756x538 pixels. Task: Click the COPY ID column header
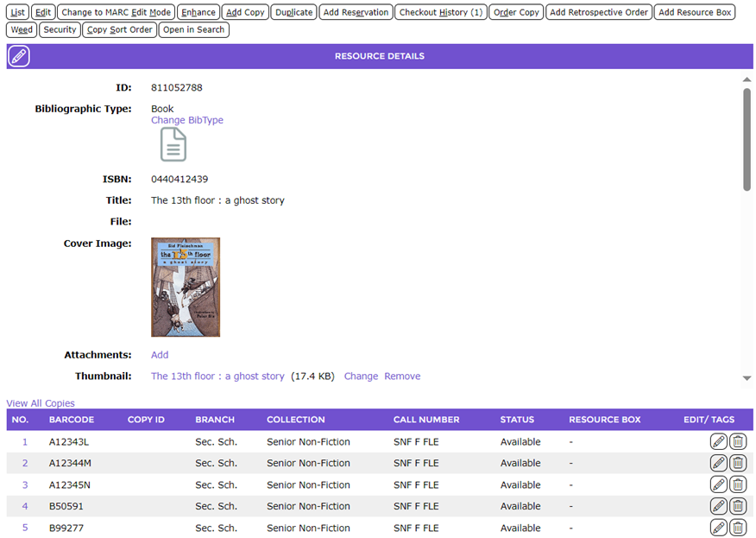click(146, 420)
